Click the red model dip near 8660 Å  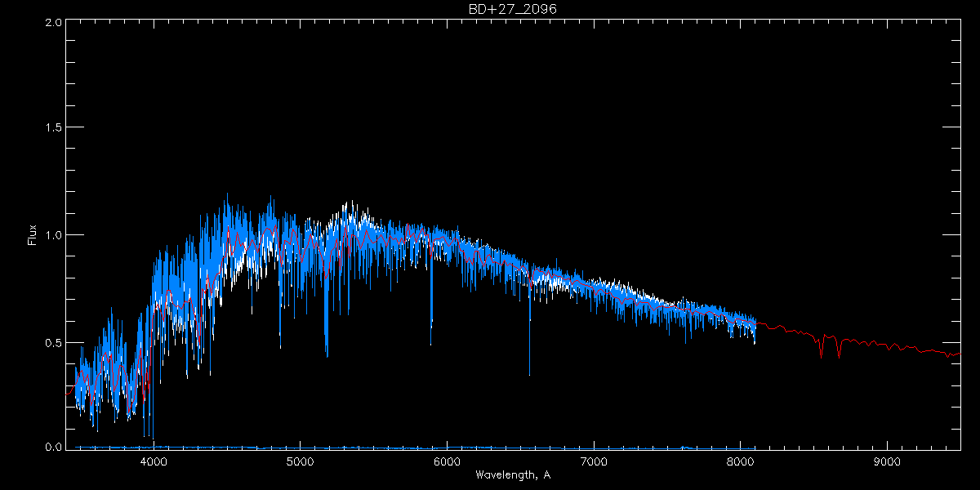(x=839, y=354)
